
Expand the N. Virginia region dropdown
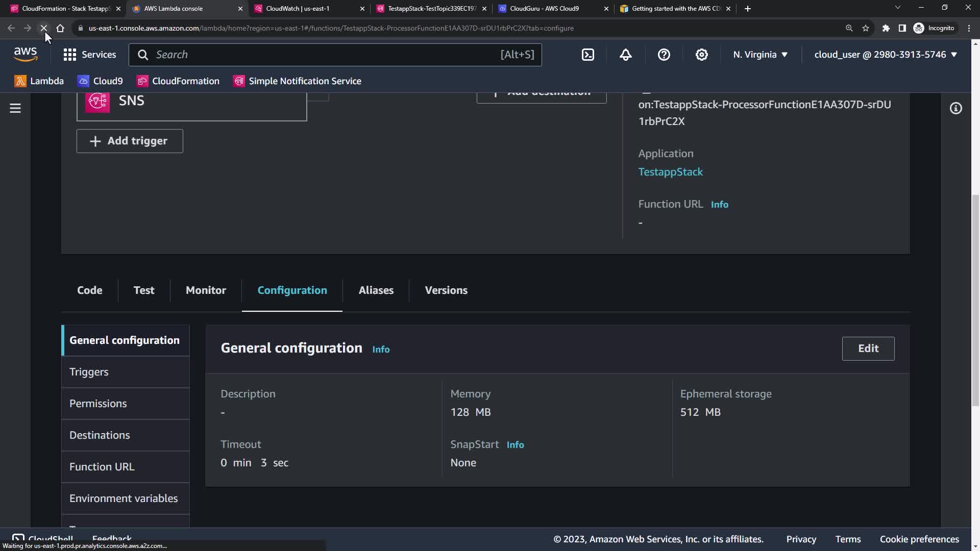[760, 55]
